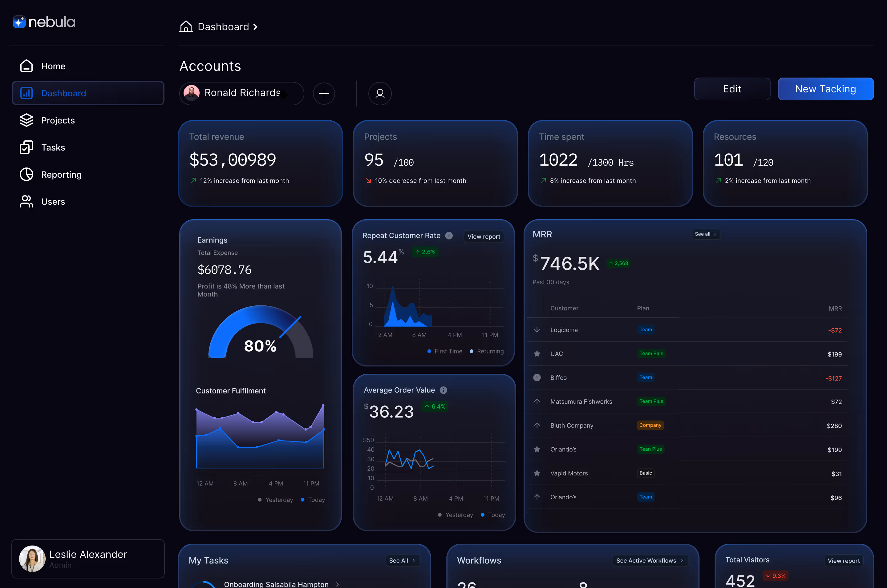Open Reporting via its pie chart icon

pos(26,174)
